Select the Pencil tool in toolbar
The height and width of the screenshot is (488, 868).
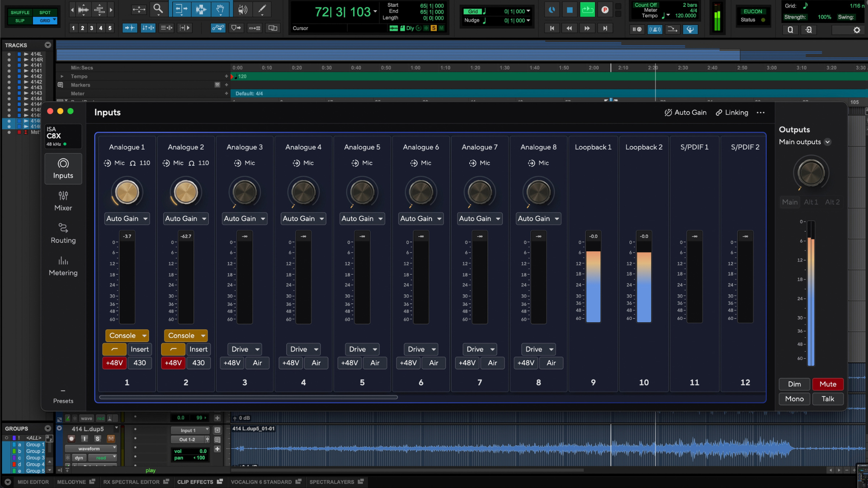pyautogui.click(x=261, y=9)
